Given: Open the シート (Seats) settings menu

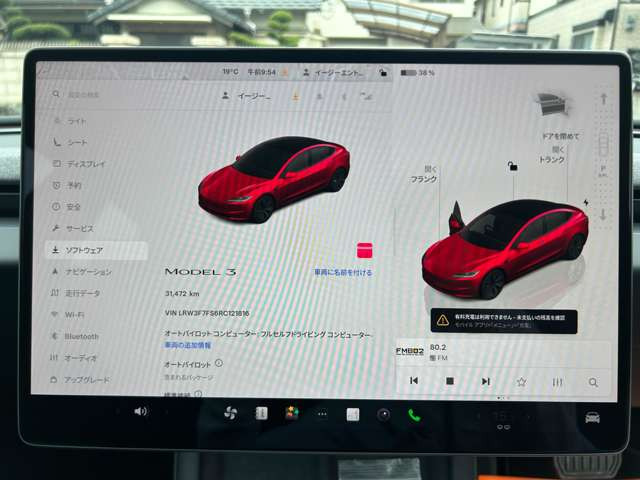Looking at the screenshot, I should 70,142.
